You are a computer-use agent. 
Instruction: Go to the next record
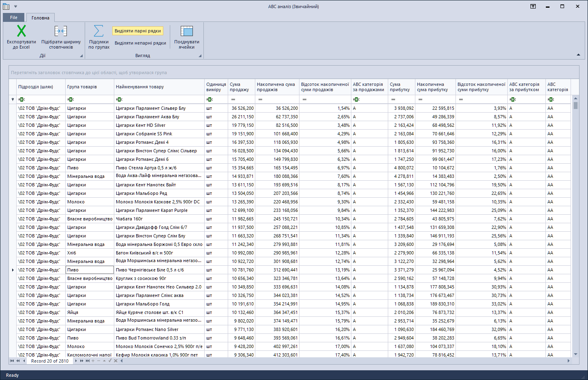(76, 361)
